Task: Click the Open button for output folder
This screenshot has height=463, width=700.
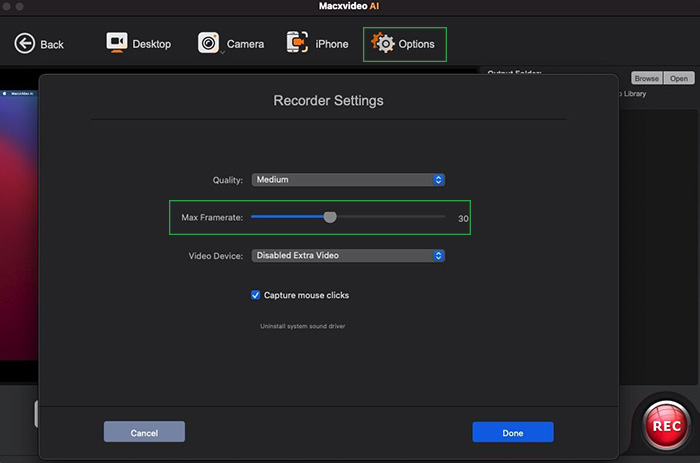Action: click(x=679, y=78)
